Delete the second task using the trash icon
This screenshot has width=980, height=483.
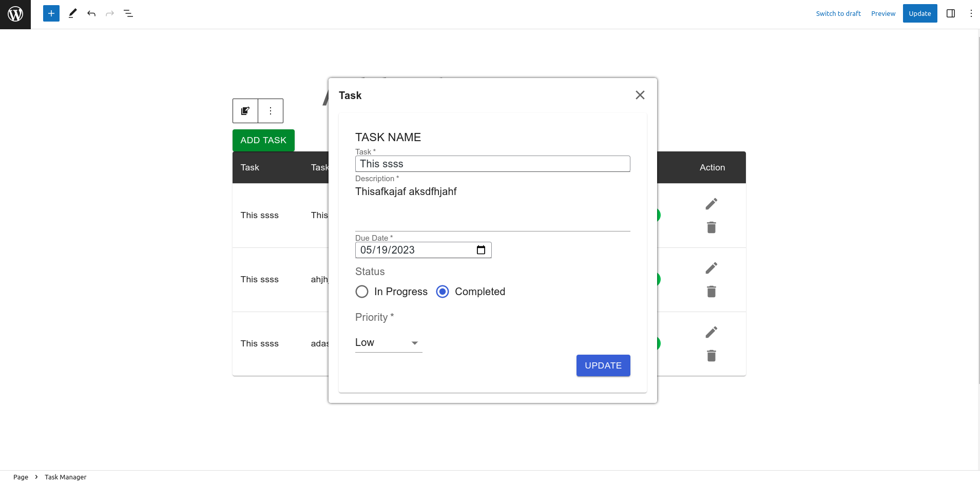711,291
